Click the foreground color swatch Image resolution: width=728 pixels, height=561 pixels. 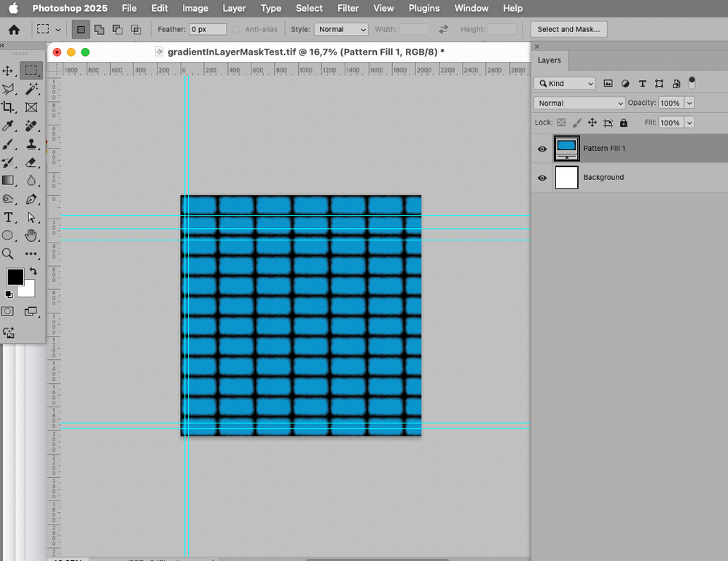click(x=15, y=277)
